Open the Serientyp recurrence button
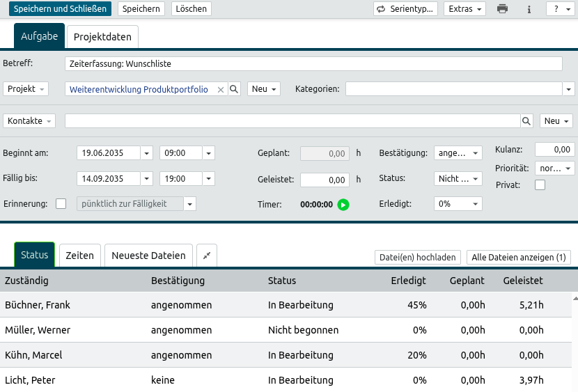The image size is (578, 392). pyautogui.click(x=405, y=9)
